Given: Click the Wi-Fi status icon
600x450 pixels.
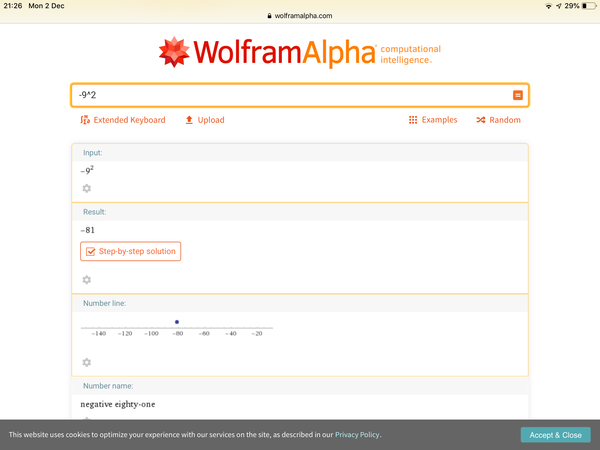Looking at the screenshot, I should (x=548, y=6).
